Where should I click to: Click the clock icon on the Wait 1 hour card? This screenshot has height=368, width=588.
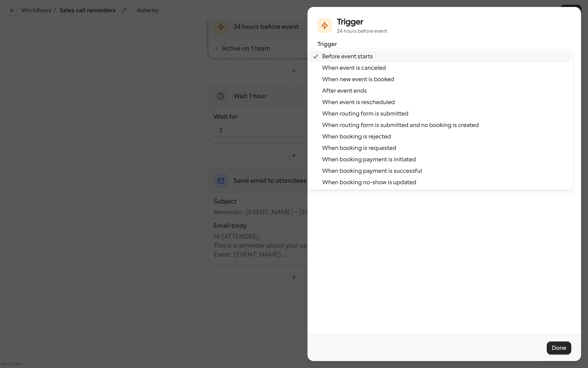tap(221, 96)
